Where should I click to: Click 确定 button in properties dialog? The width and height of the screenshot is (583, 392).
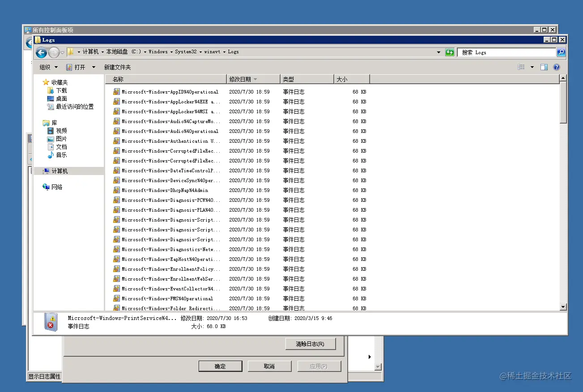(x=220, y=366)
